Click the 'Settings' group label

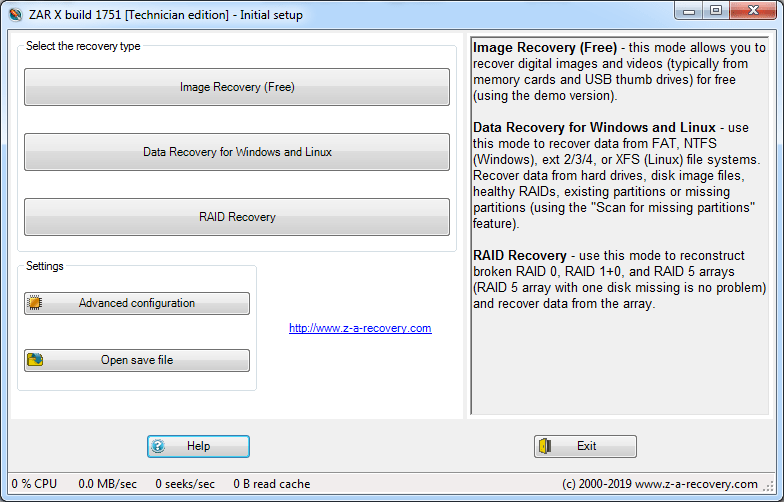tap(44, 266)
